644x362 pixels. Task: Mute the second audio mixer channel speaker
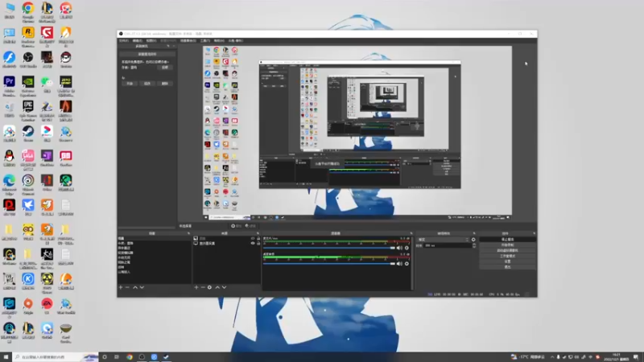[399, 264]
